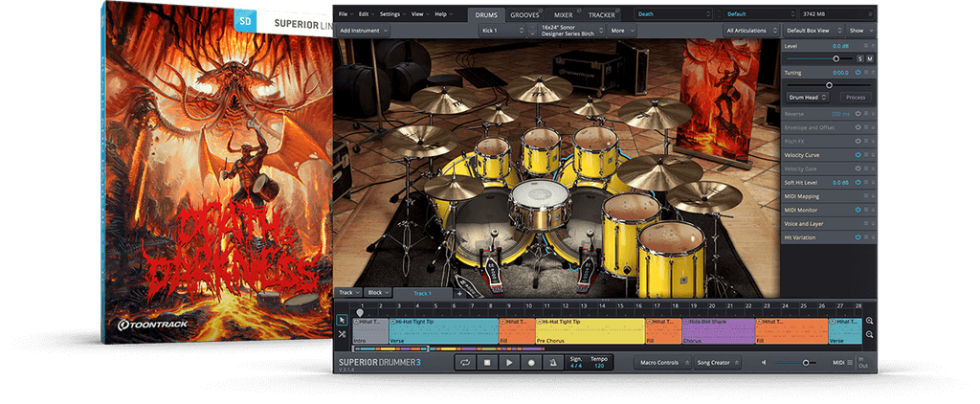Solo the instrument with the S button

pos(860,58)
